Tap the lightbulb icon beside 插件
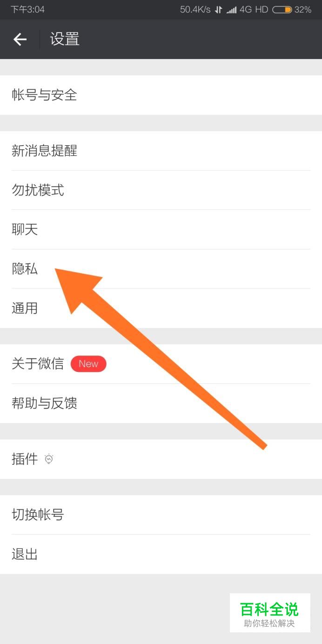Image resolution: width=322 pixels, height=644 pixels. coord(49,459)
